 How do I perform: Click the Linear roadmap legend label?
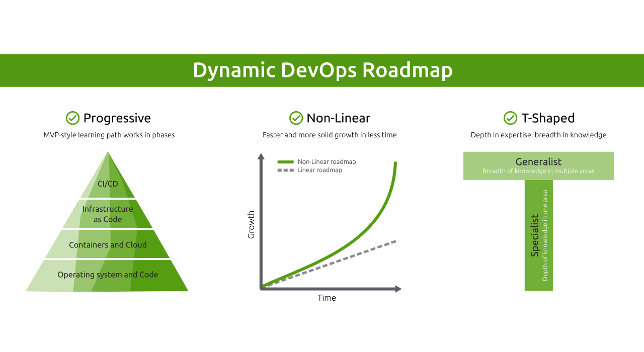click(319, 170)
